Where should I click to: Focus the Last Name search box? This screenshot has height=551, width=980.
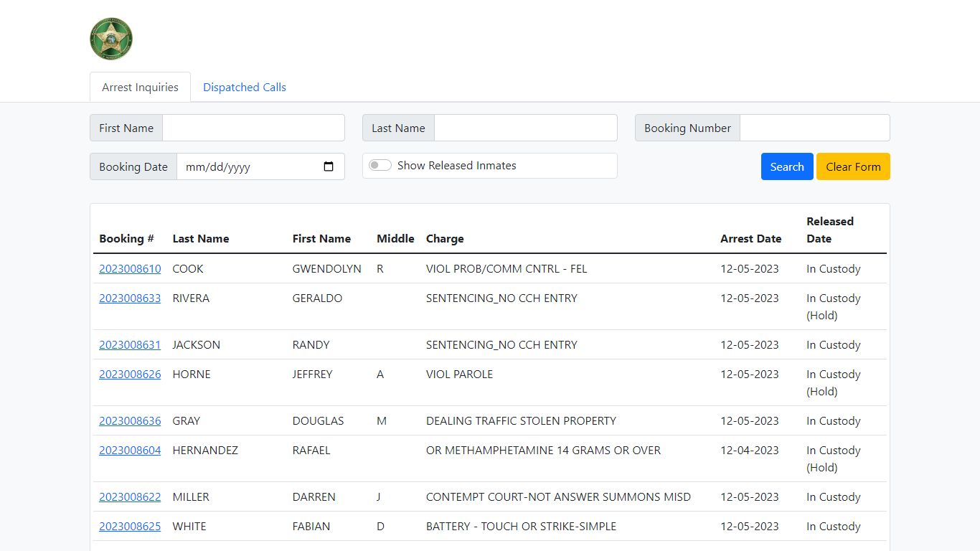tap(526, 128)
